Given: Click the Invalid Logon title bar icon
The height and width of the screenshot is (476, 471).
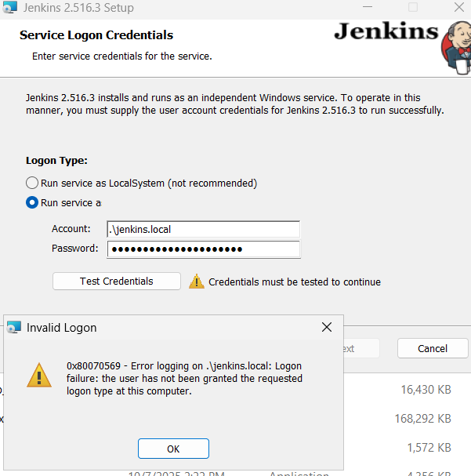Looking at the screenshot, I should pyautogui.click(x=13, y=327).
